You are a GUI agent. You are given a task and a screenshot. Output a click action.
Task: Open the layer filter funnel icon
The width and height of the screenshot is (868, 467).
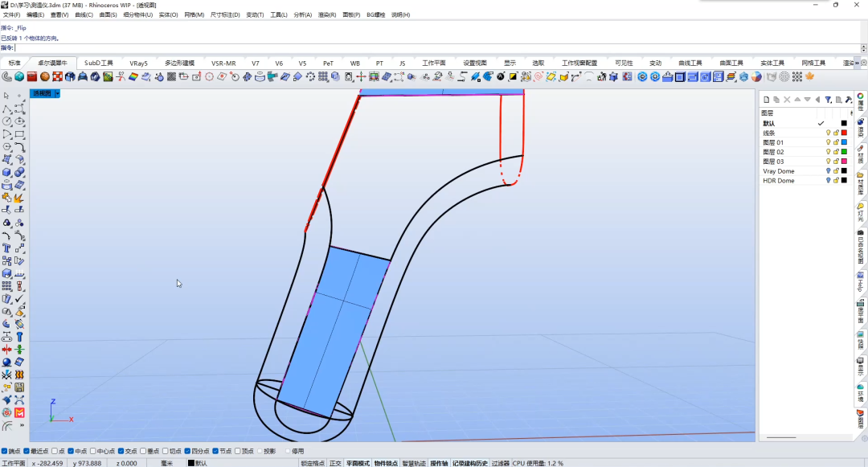tap(828, 100)
